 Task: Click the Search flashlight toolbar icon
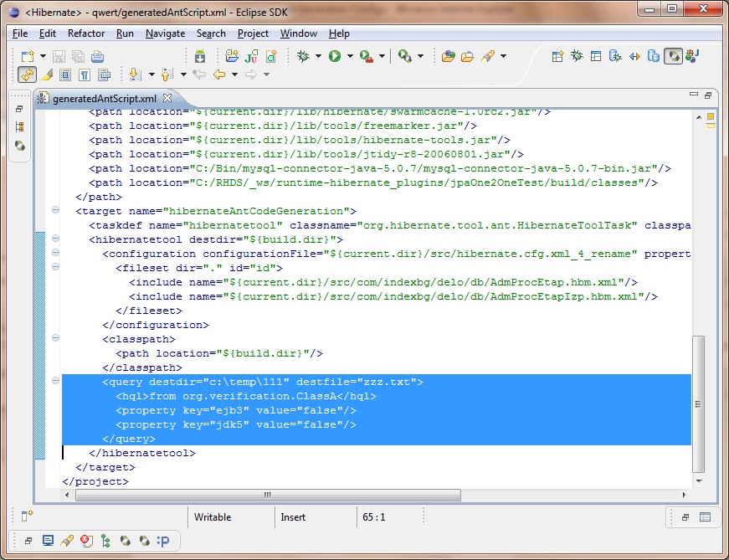click(x=488, y=56)
